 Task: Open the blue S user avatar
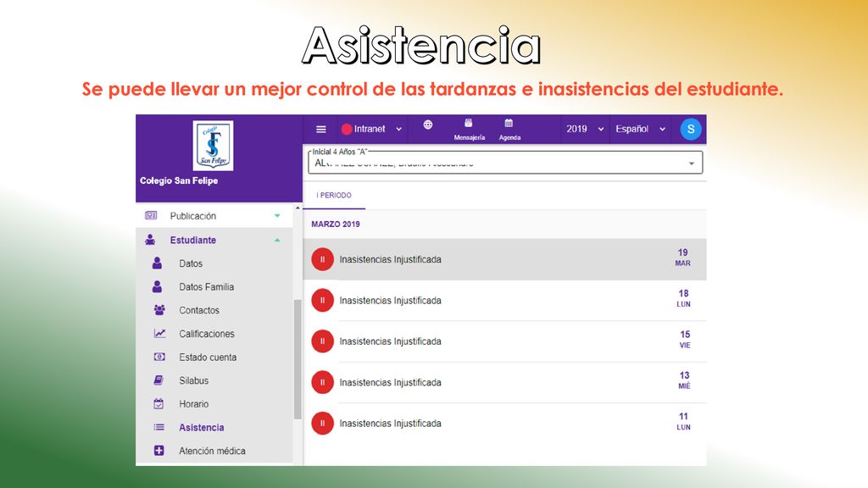click(x=690, y=130)
